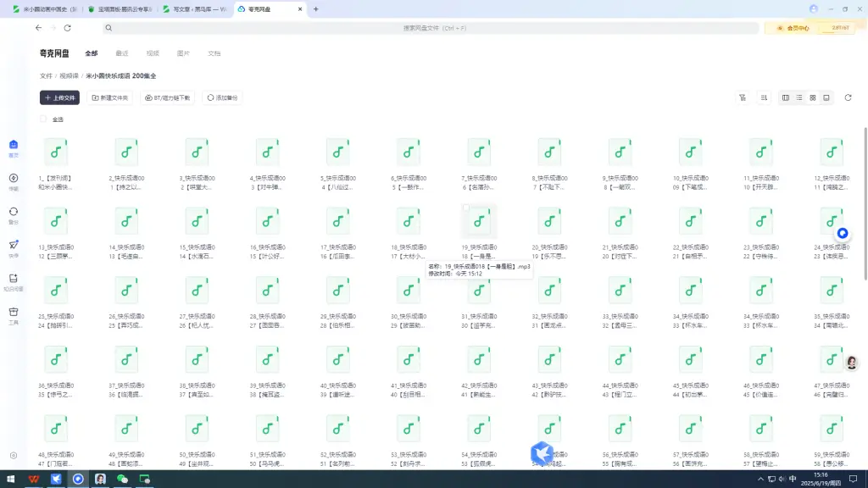The width and height of the screenshot is (868, 488).
Task: Select the 视频 category tab
Action: click(153, 53)
